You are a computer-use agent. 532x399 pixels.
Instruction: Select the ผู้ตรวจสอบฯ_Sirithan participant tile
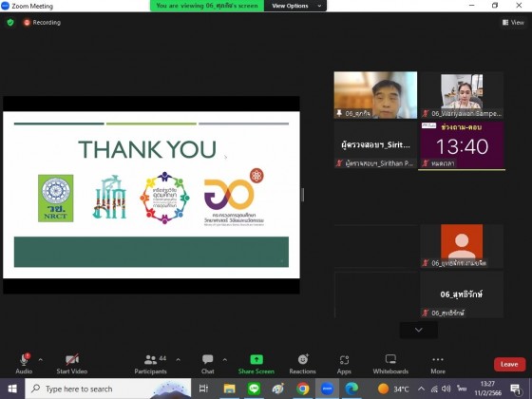coord(375,144)
